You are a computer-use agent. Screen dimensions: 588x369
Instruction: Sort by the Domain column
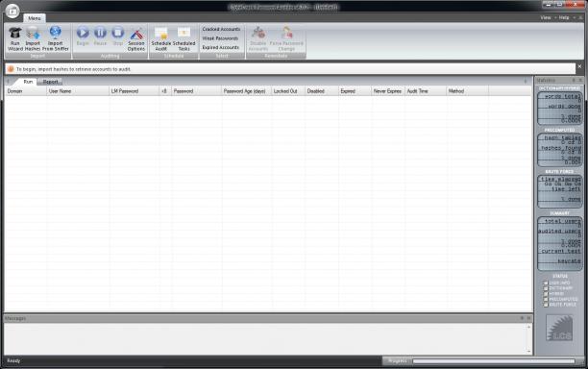pos(26,91)
